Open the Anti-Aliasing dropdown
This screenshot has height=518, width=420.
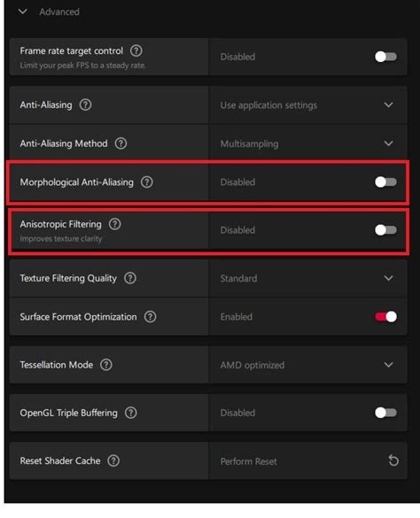(307, 105)
